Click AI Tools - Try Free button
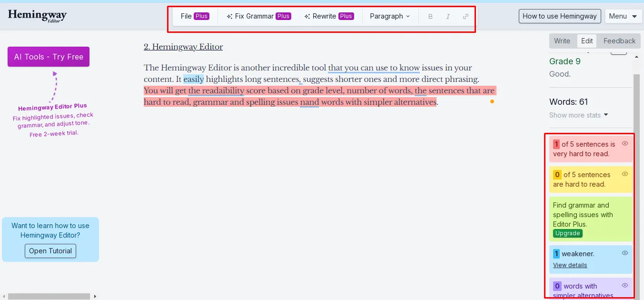Image resolution: width=644 pixels, height=300 pixels. [49, 57]
